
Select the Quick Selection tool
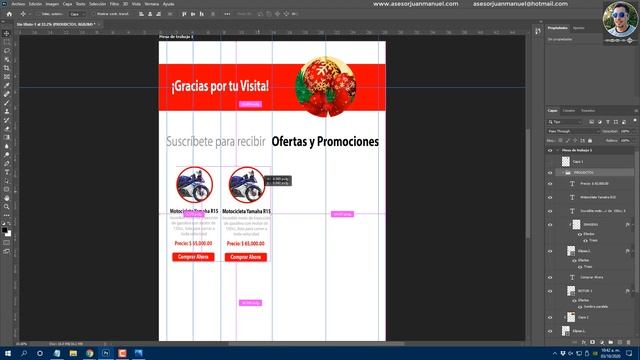[7, 59]
